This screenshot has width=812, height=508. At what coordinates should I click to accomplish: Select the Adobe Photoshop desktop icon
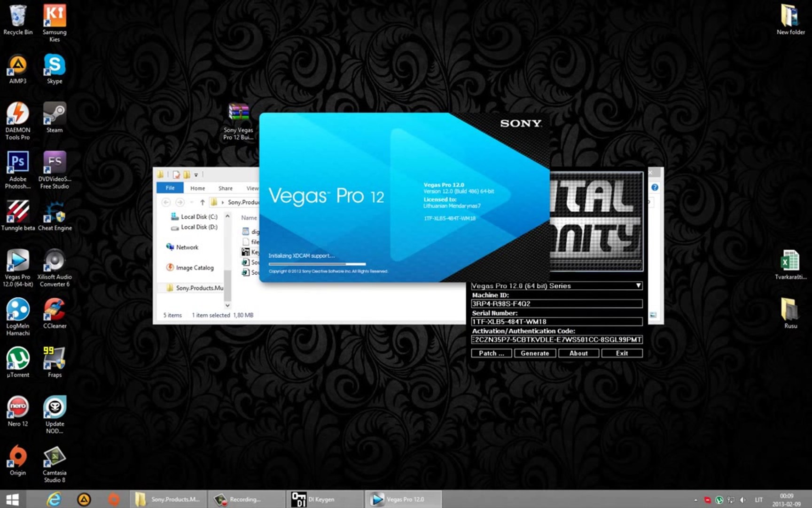click(x=18, y=170)
